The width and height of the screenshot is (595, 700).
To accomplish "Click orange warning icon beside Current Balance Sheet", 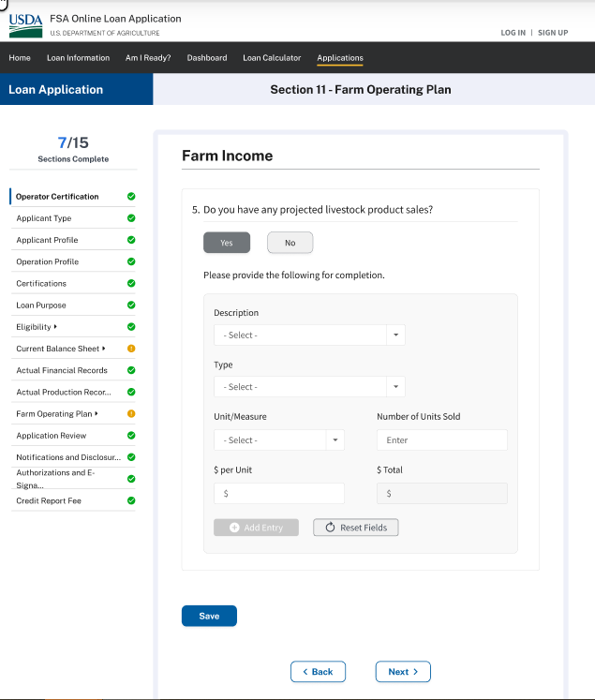I will (131, 349).
